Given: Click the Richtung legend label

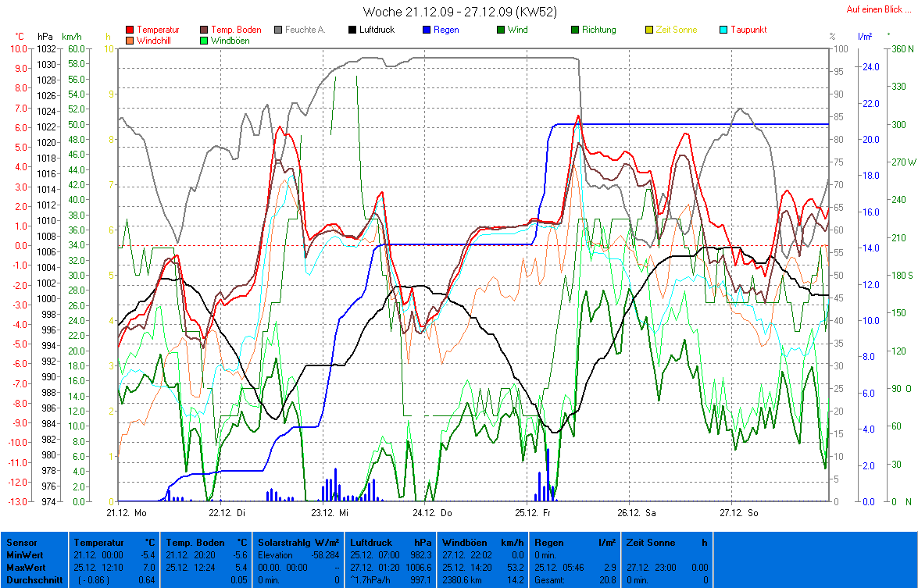Looking at the screenshot, I should [598, 30].
